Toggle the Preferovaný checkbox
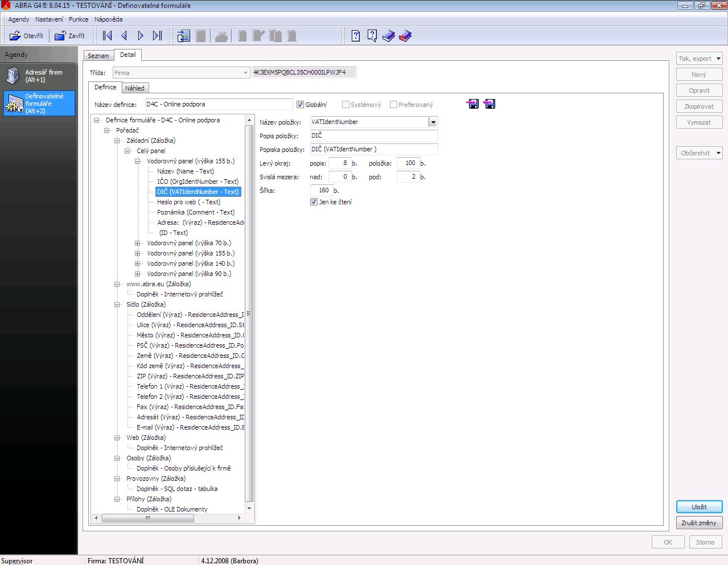Viewport: 728px width, 565px height. 393,105
